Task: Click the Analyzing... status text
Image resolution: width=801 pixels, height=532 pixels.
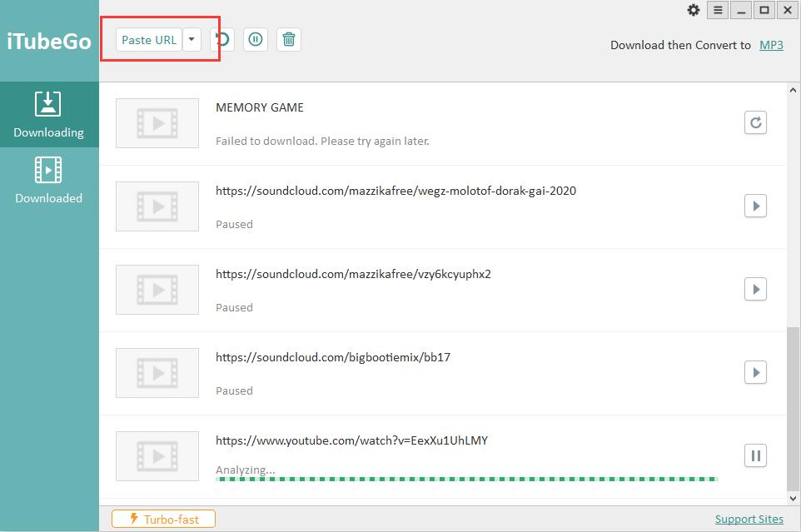Action: (x=245, y=470)
